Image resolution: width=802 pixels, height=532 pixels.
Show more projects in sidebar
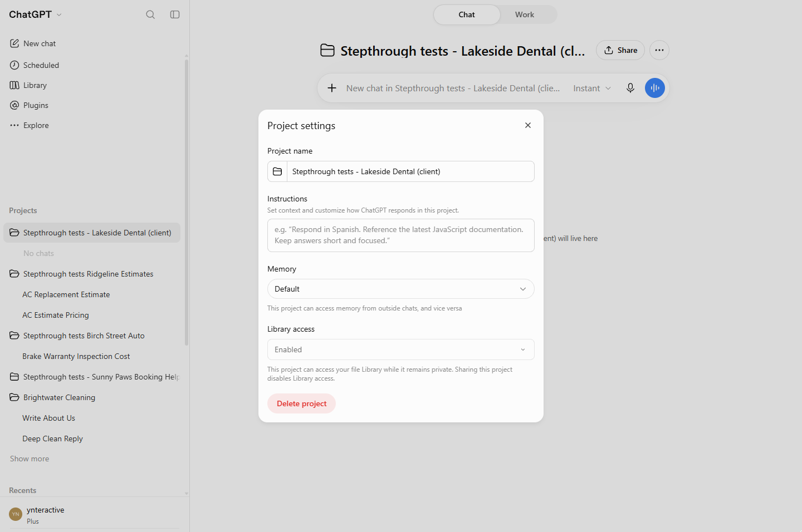coord(30,459)
